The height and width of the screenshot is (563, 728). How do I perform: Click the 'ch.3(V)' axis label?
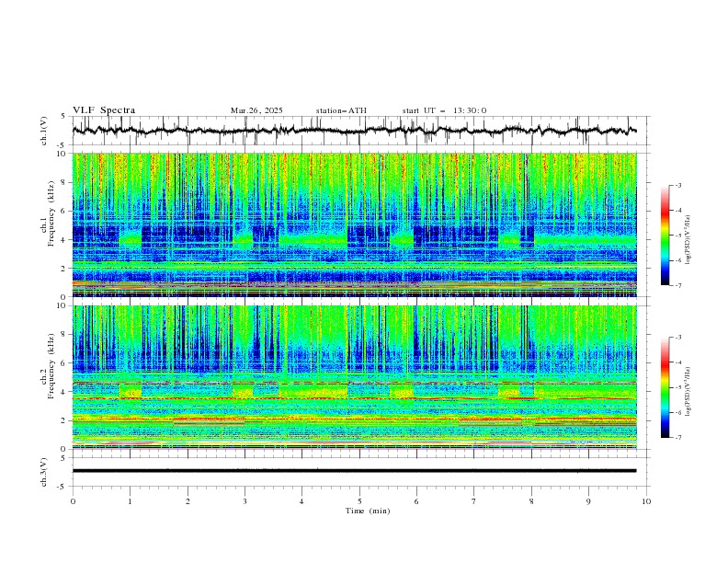tap(44, 472)
